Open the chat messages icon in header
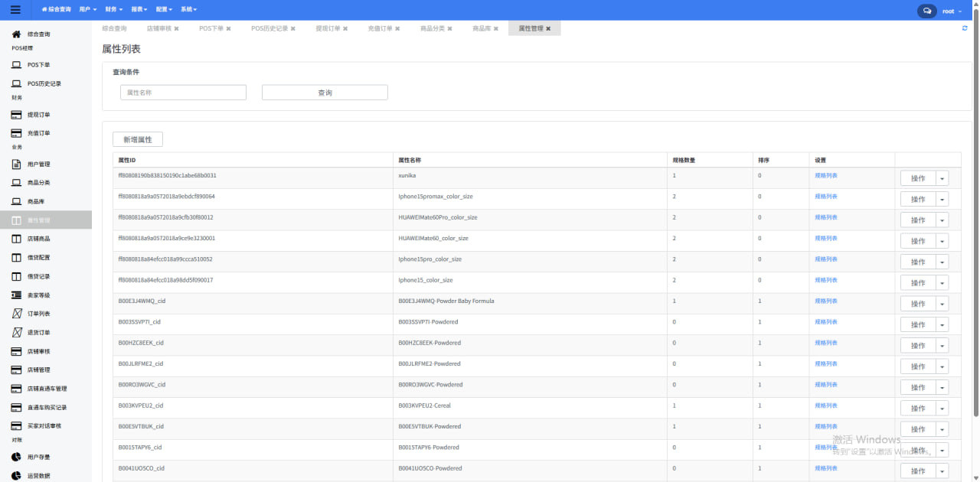This screenshot has width=980, height=482. tap(927, 11)
